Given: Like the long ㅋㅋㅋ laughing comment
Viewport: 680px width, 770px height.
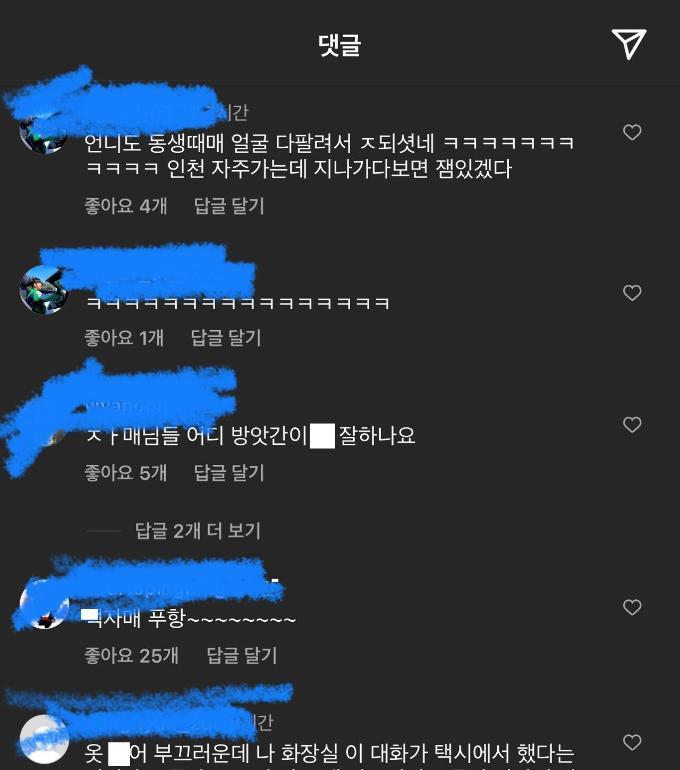Looking at the screenshot, I should pos(632,293).
